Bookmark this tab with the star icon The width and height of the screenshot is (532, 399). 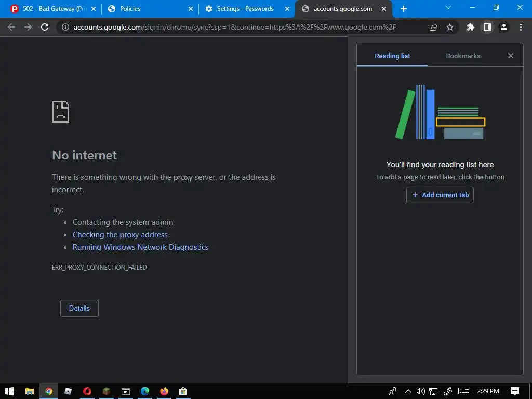449,27
